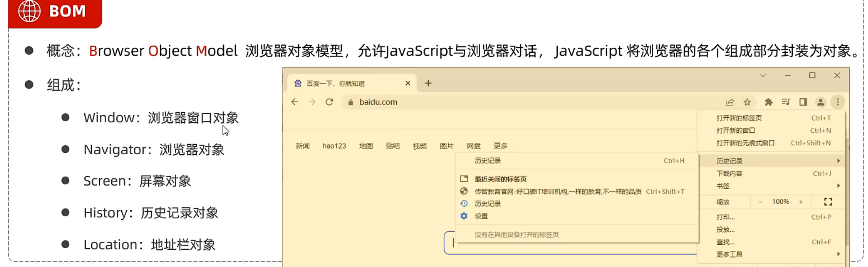The width and height of the screenshot is (868, 267).
Task: Click the lock icon beside baidu.com
Action: coord(351,102)
